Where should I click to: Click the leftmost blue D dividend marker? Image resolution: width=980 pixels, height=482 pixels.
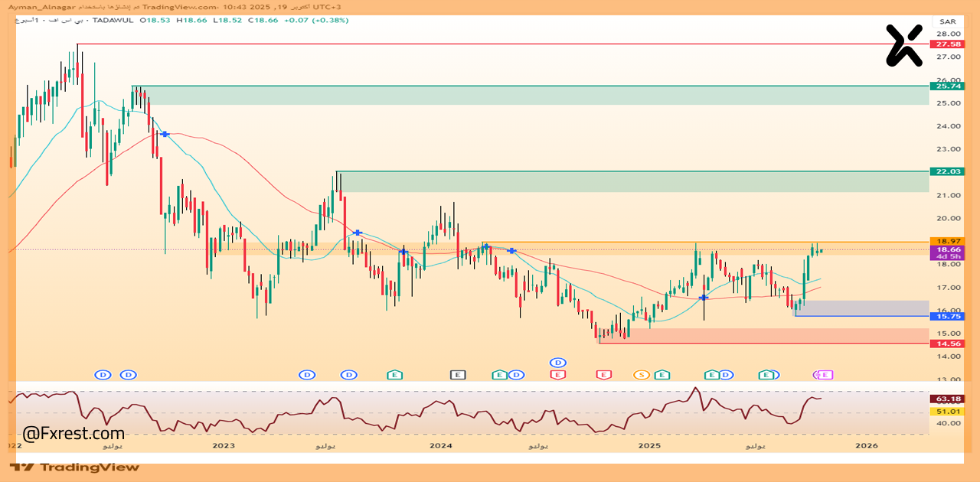pyautogui.click(x=103, y=375)
